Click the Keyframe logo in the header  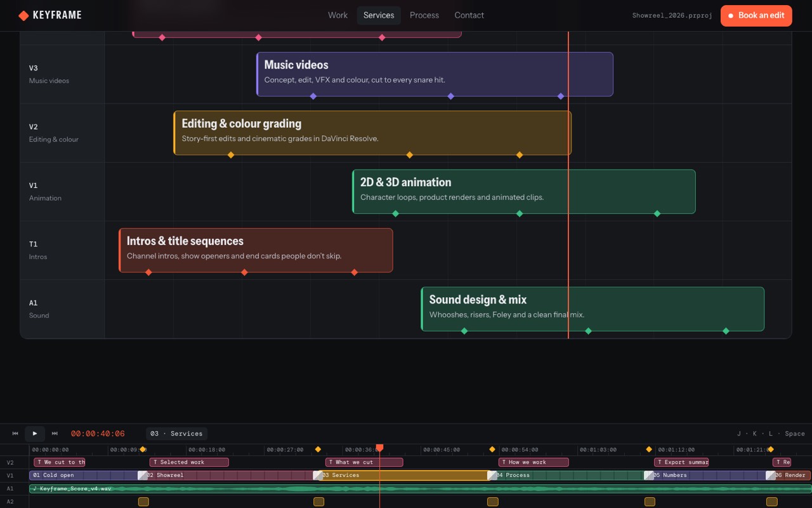click(x=50, y=15)
